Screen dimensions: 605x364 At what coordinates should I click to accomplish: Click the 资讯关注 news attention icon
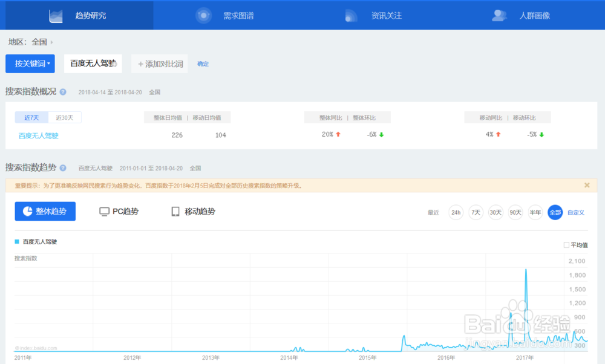pos(352,15)
